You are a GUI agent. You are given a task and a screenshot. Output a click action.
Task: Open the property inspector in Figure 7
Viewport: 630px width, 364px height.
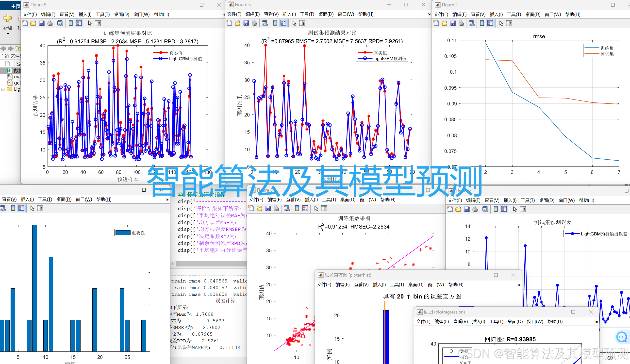(523, 209)
